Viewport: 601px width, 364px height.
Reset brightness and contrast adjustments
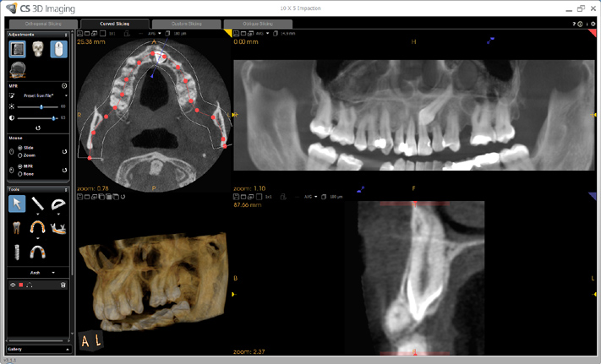coord(38,128)
